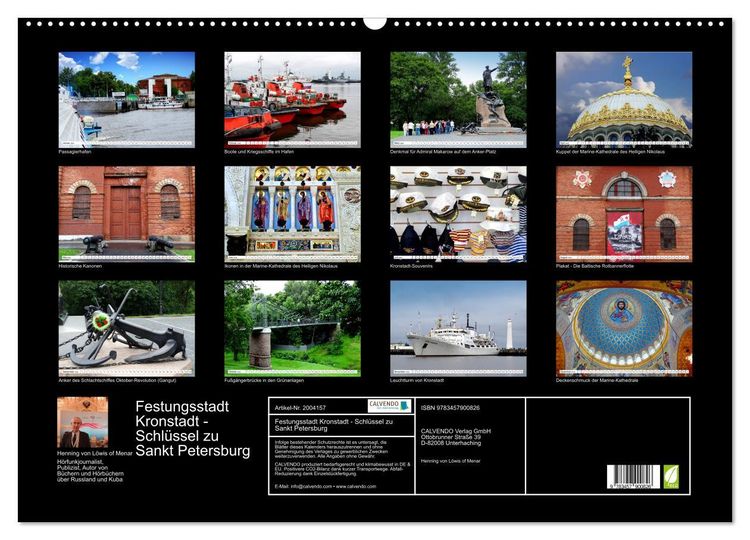This screenshot has width=750, height=540.
Task: Select caption 'Plakat - Die Baltische Rotbannerflotte'
Action: coord(595,266)
